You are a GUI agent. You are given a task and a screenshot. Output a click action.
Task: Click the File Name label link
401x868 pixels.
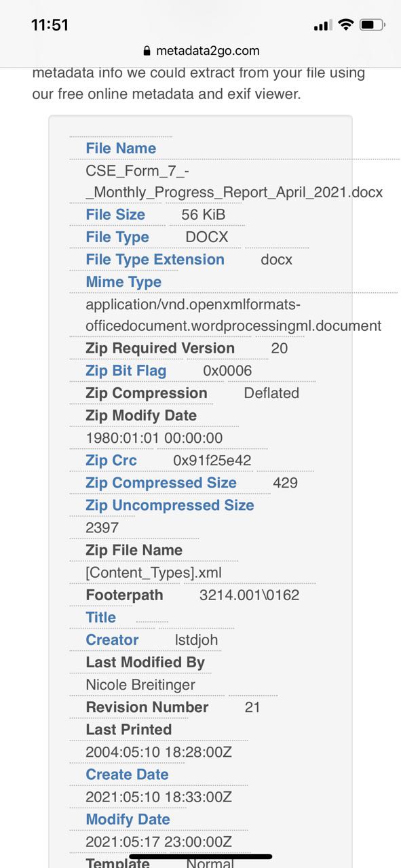point(121,148)
